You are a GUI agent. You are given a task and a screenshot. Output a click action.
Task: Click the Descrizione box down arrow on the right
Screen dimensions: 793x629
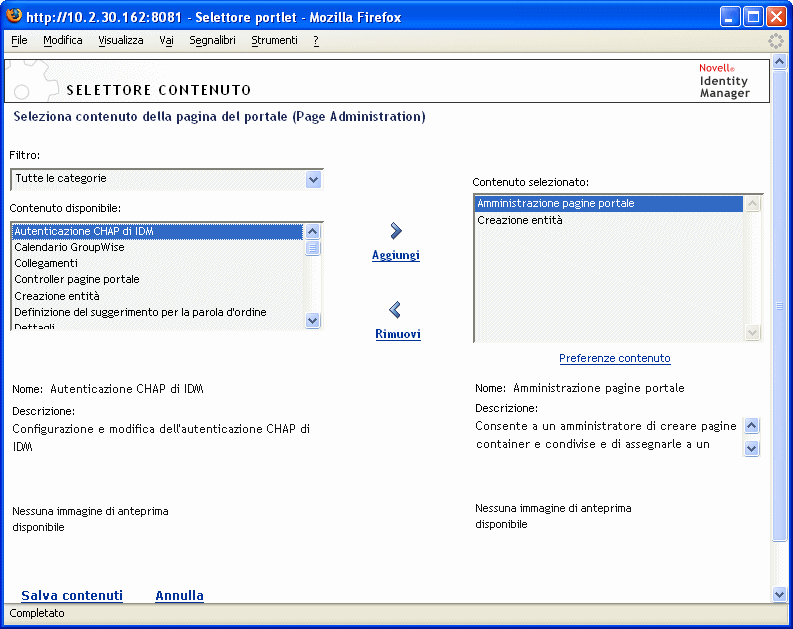click(x=752, y=448)
